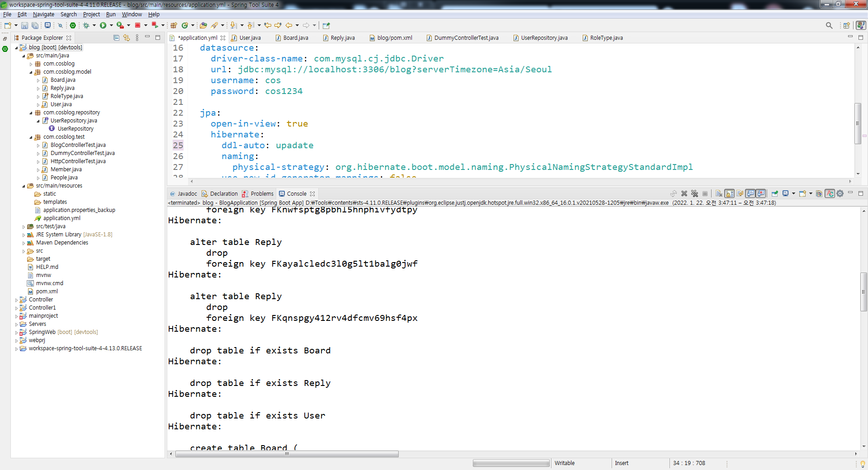Select application.yml in Package Explorer

(x=61, y=218)
